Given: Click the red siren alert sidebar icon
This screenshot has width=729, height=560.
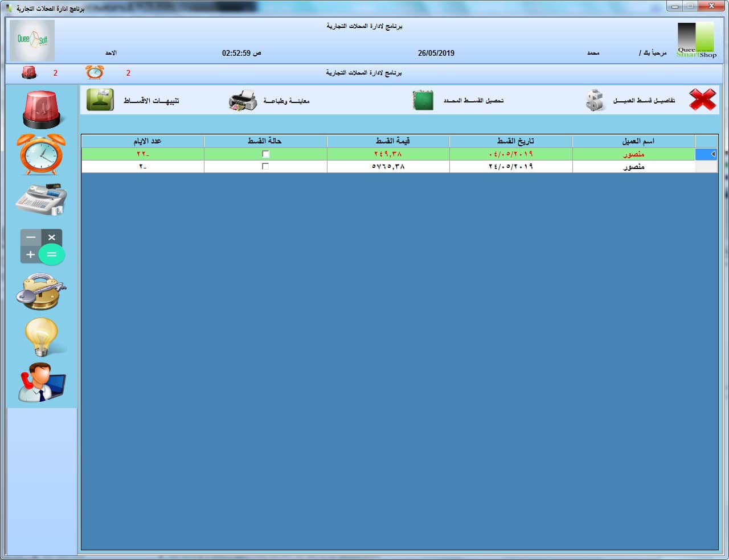Looking at the screenshot, I should tap(41, 109).
